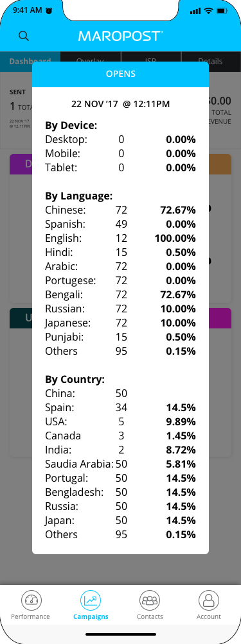Tap the search magnifier icon
Image resolution: width=241 pixels, height=644 pixels.
pyautogui.click(x=24, y=36)
